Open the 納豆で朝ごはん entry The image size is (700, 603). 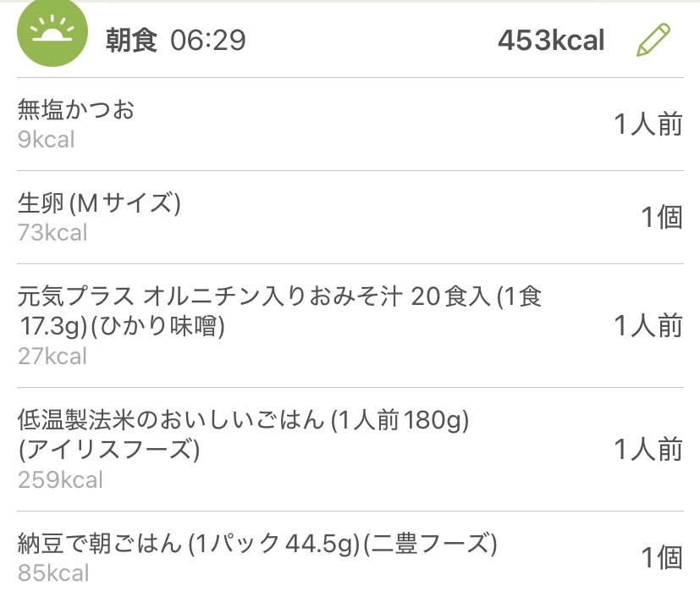[257, 543]
